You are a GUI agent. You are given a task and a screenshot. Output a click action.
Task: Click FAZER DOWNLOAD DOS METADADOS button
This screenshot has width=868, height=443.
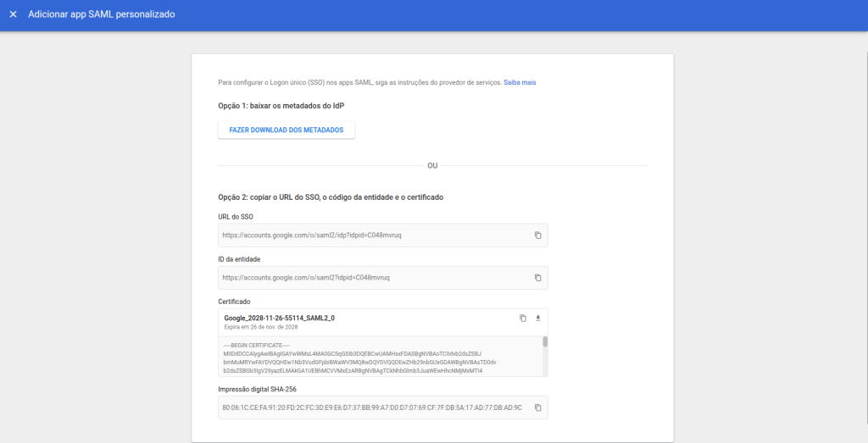(287, 130)
